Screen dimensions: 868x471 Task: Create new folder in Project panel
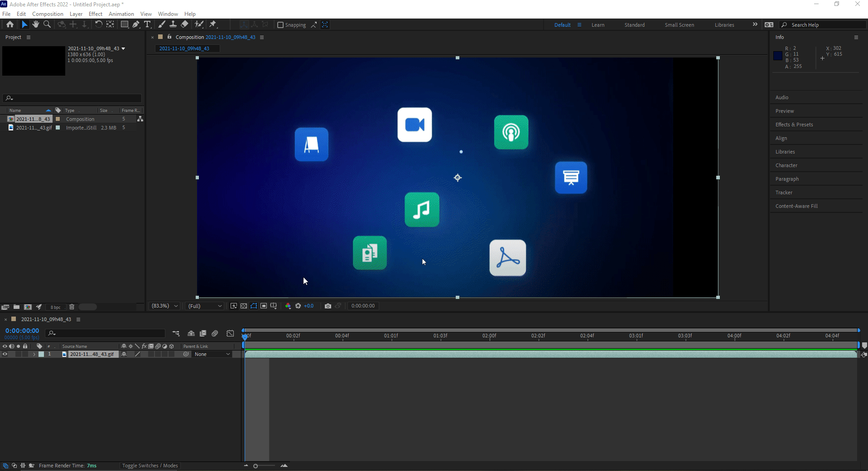coord(16,307)
